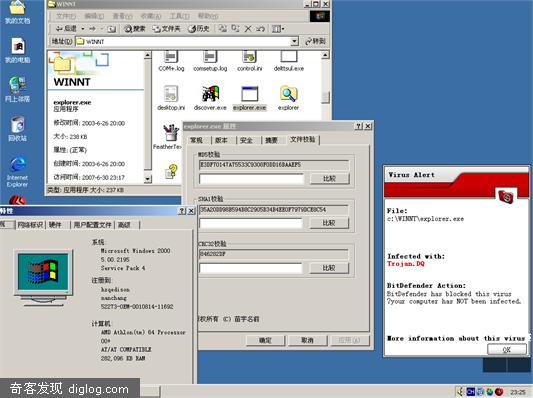533x398 pixels.
Task: Click Compare button in SHA1 section
Action: [329, 223]
